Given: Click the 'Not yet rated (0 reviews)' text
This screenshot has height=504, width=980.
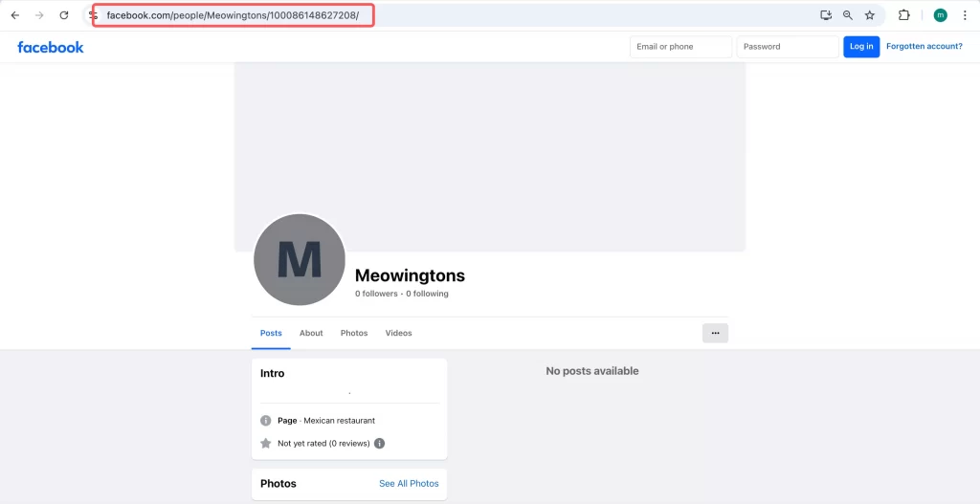Looking at the screenshot, I should coord(323,444).
